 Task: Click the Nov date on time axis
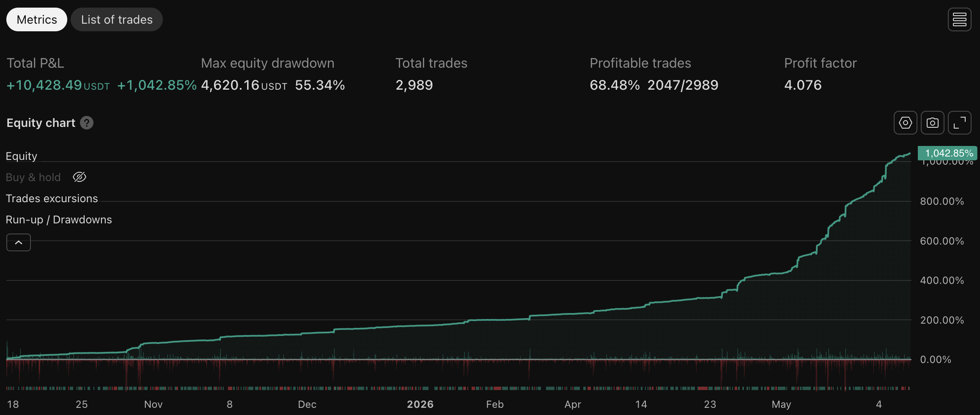coord(153,404)
